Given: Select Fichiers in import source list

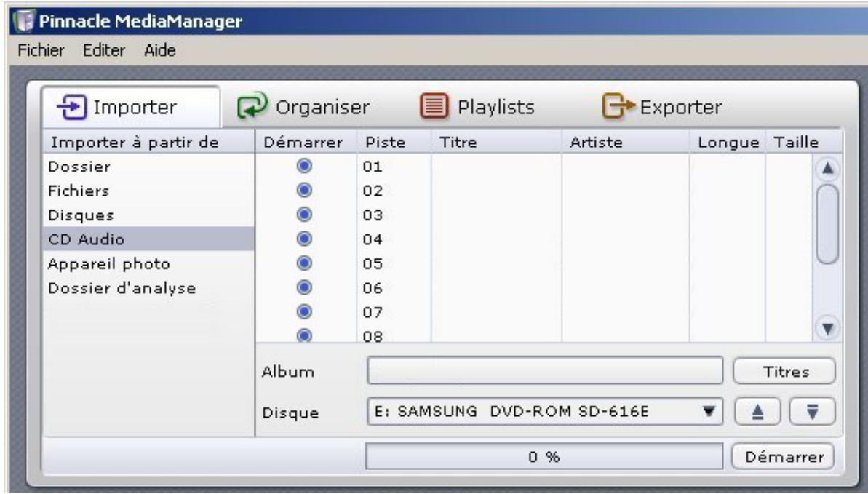Looking at the screenshot, I should click(148, 191).
